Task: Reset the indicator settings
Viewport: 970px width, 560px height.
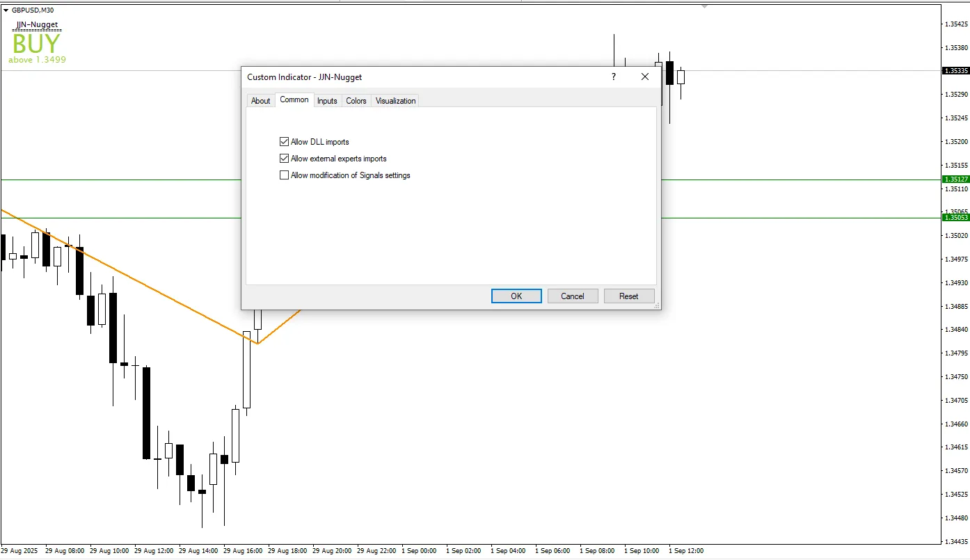Action: 629,296
